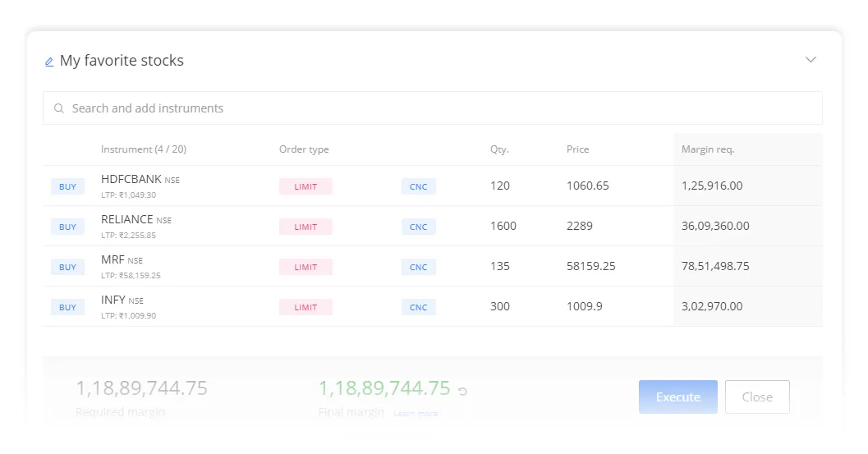Click MRF quantity 135
Image resolution: width=868 pixels, height=454 pixels.
coord(500,266)
